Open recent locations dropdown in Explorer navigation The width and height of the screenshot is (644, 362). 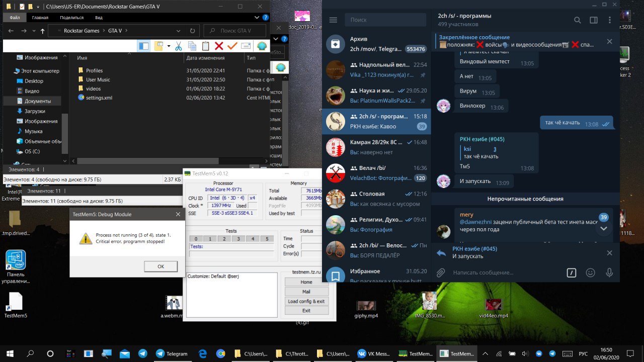coord(34,31)
